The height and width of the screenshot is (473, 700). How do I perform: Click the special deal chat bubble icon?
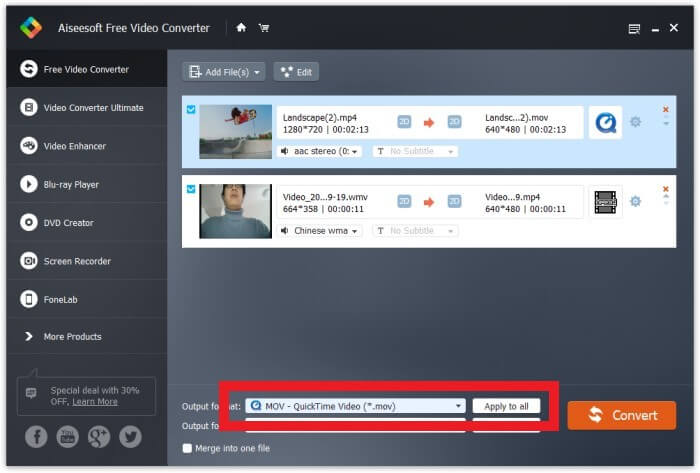31,393
